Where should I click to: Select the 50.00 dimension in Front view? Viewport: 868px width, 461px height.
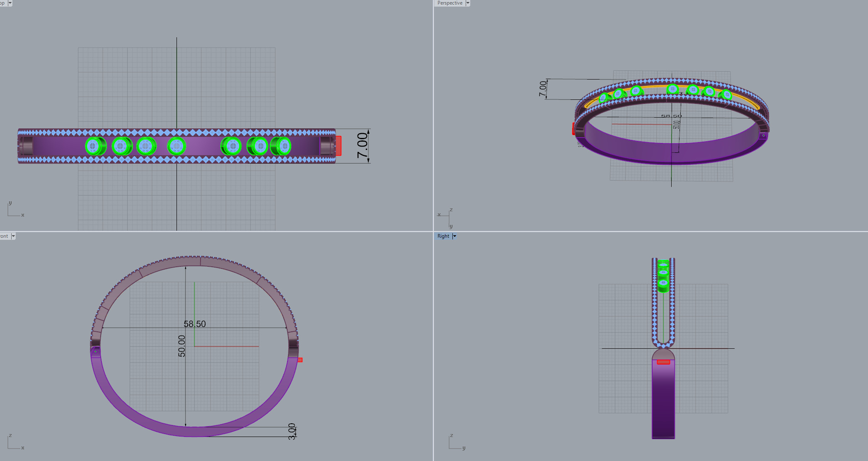tap(182, 346)
